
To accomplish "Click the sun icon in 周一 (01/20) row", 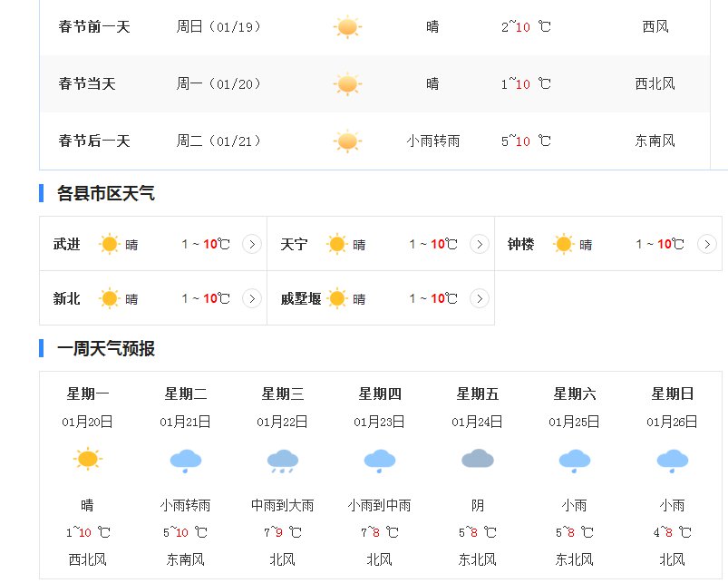I will click(347, 84).
